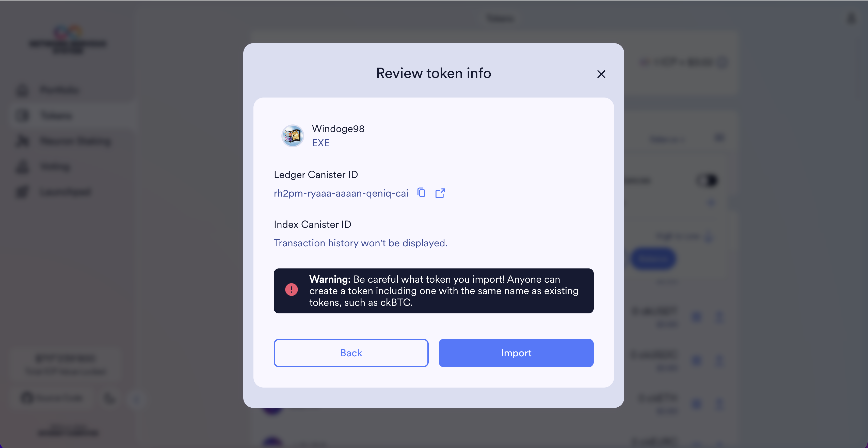
Task: Click the Neuron Staking sidebar icon
Action: (x=23, y=141)
